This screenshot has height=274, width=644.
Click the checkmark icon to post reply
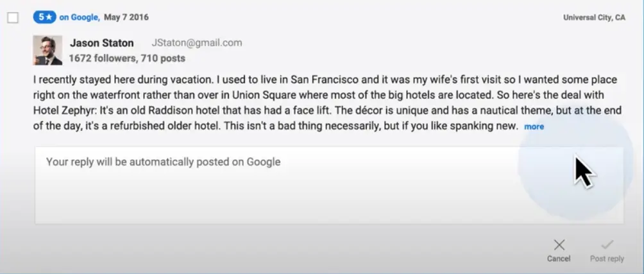click(607, 244)
